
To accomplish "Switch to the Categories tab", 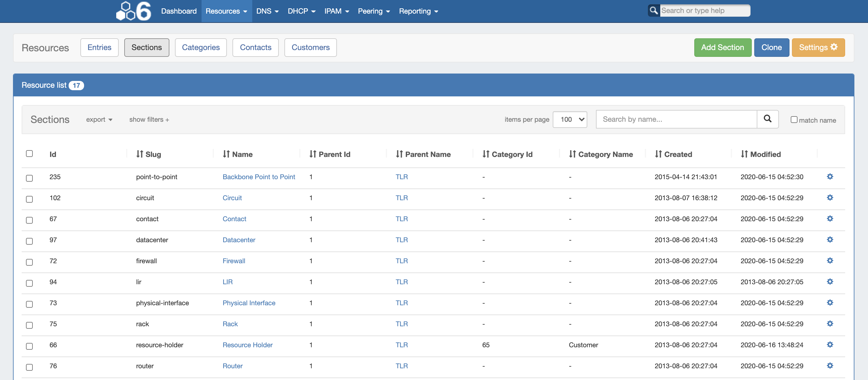I will click(201, 48).
